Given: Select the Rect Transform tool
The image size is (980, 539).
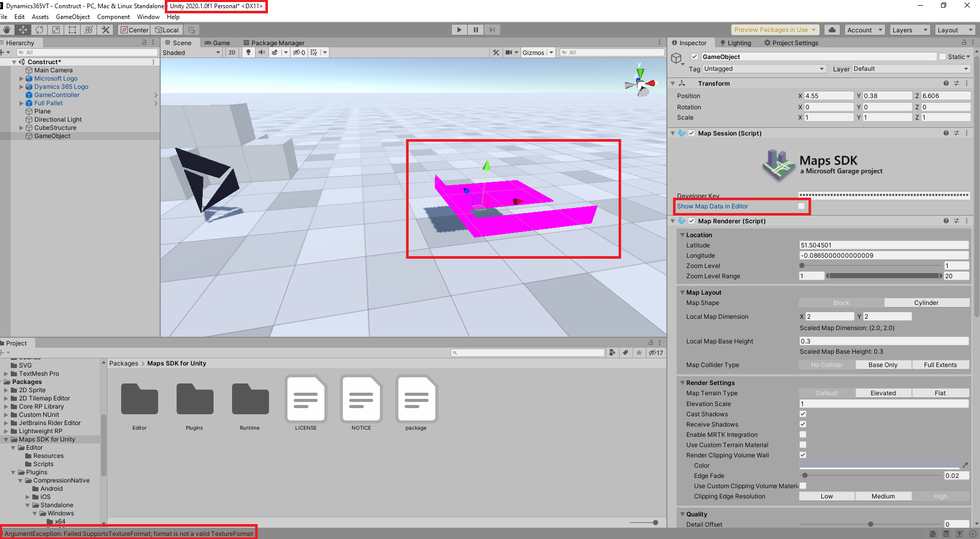Looking at the screenshot, I should pyautogui.click(x=72, y=29).
